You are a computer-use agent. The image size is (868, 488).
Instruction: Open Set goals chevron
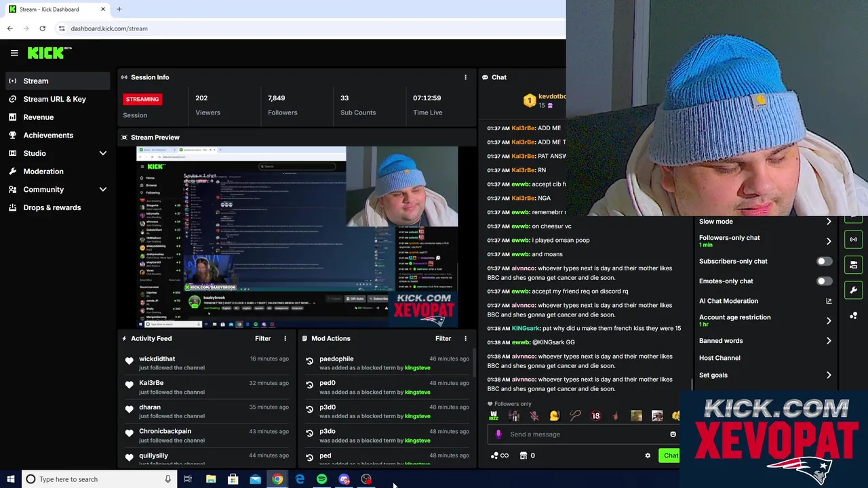pyautogui.click(x=829, y=375)
